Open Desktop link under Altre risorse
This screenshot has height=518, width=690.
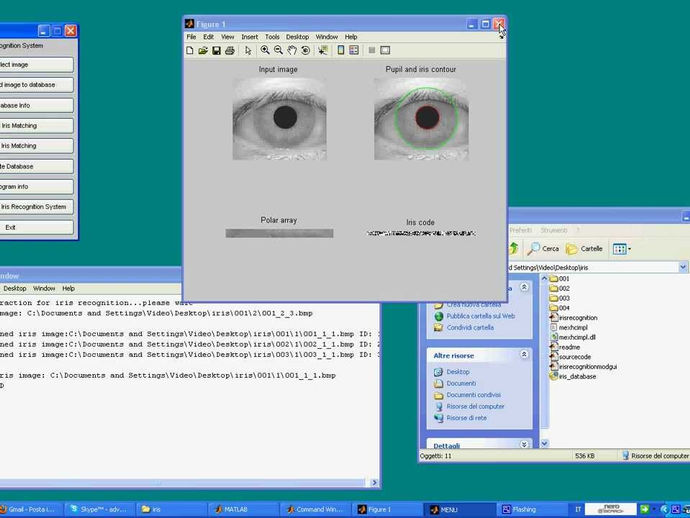pos(458,372)
